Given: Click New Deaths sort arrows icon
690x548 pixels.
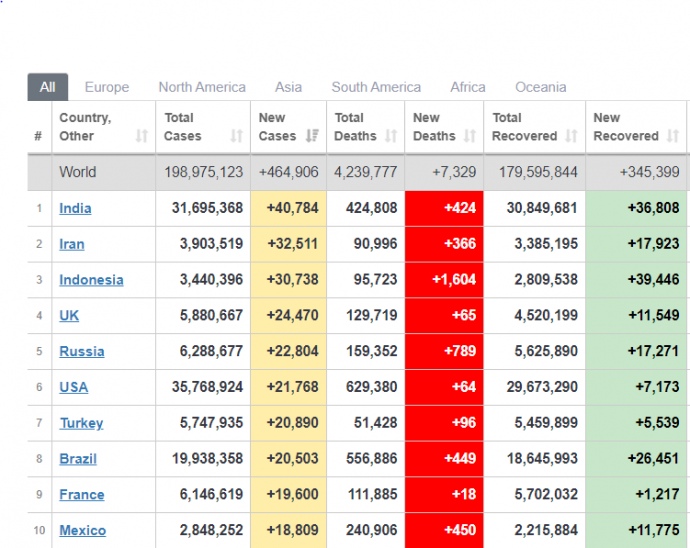Looking at the screenshot, I should tap(469, 136).
